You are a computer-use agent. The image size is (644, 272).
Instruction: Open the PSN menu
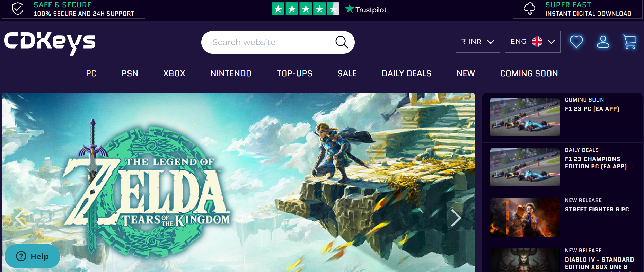click(x=130, y=73)
